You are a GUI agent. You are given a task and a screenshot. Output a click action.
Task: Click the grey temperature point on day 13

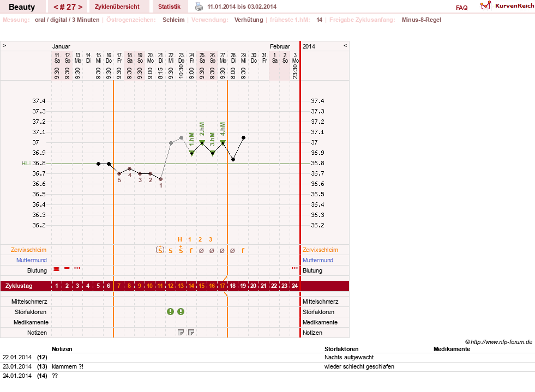181,138
